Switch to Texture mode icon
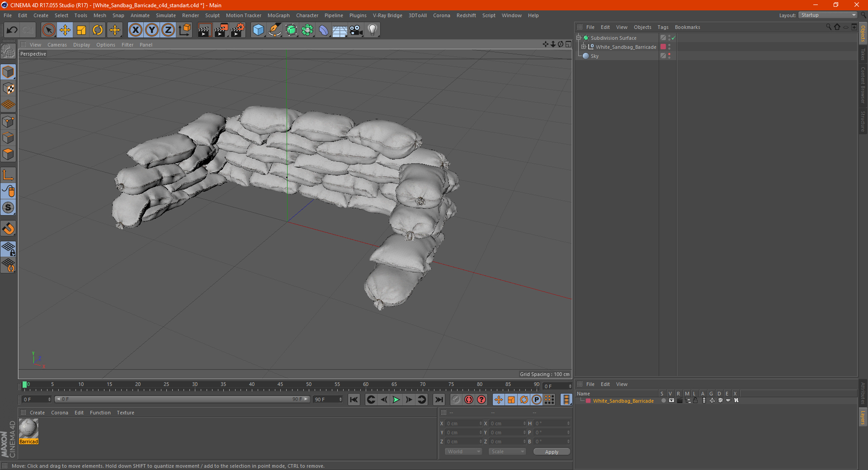Screen dimensions: 868x470 pos(8,89)
